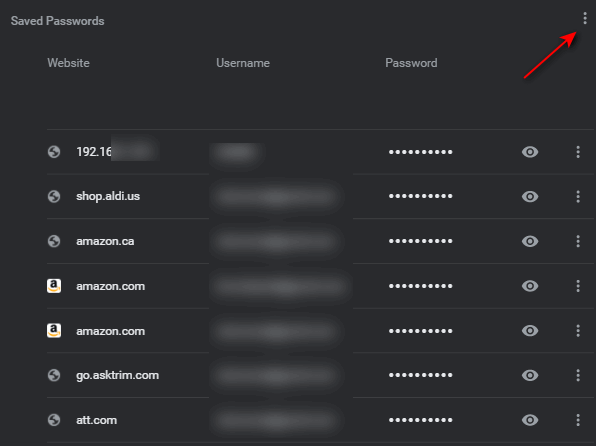Open more actions for att.com entry

[578, 420]
